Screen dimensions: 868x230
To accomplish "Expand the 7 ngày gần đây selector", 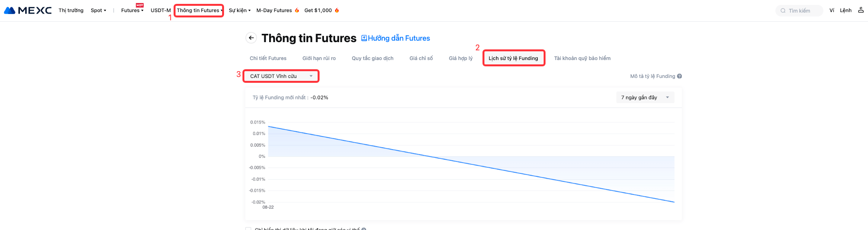I will click(x=645, y=97).
